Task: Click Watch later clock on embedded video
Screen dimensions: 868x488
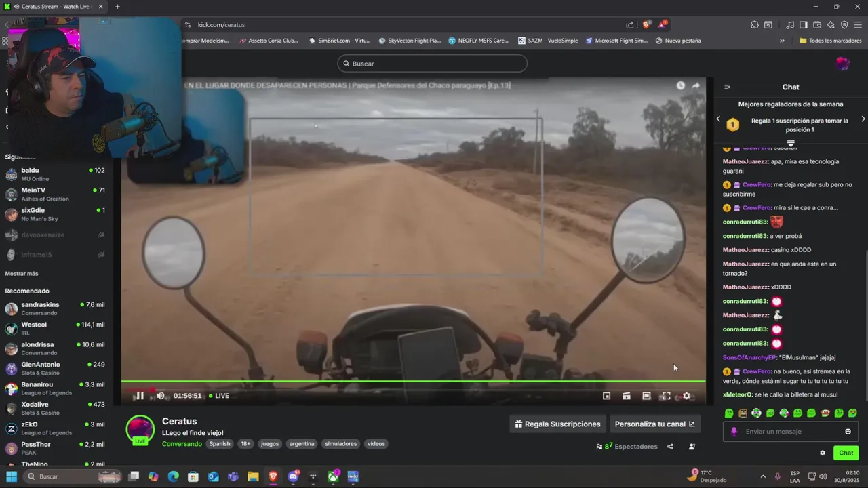Action: 680,85
